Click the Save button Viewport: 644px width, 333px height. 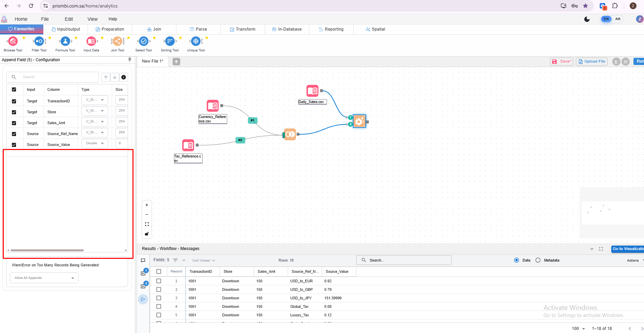point(561,62)
